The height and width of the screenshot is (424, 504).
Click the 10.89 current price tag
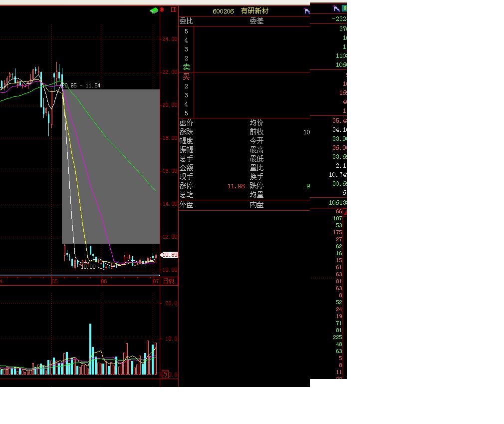pos(169,255)
